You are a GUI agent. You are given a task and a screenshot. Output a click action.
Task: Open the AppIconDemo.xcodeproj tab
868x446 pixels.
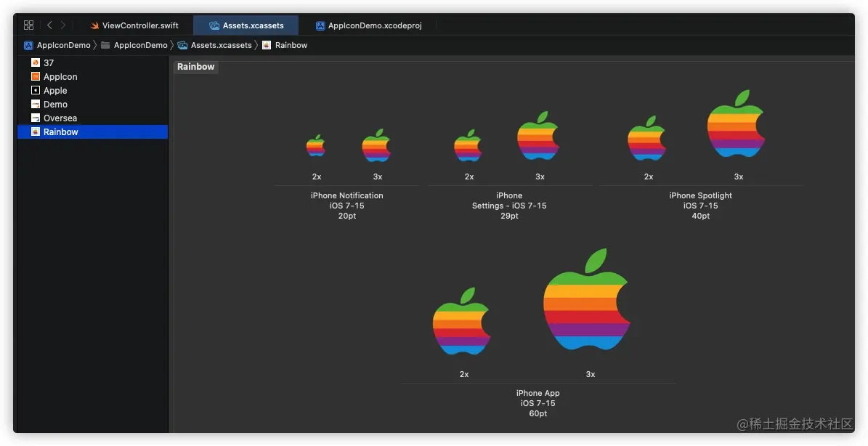(x=368, y=25)
